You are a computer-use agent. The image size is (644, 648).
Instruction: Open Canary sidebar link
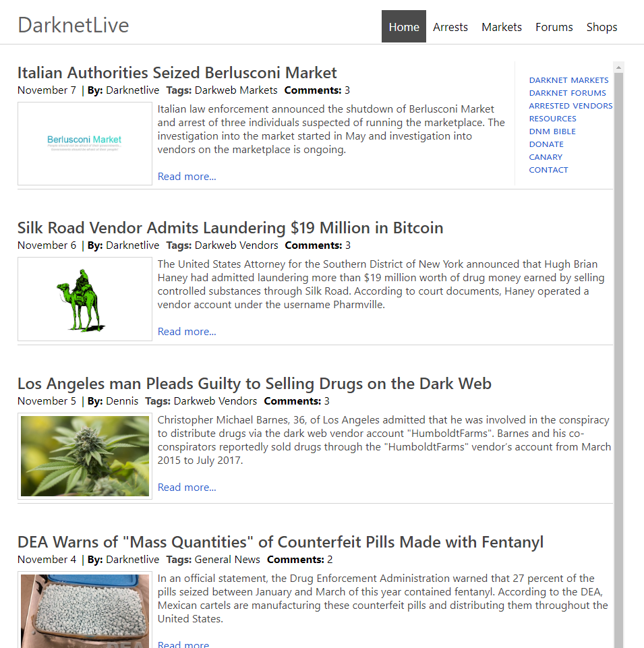pyautogui.click(x=546, y=157)
